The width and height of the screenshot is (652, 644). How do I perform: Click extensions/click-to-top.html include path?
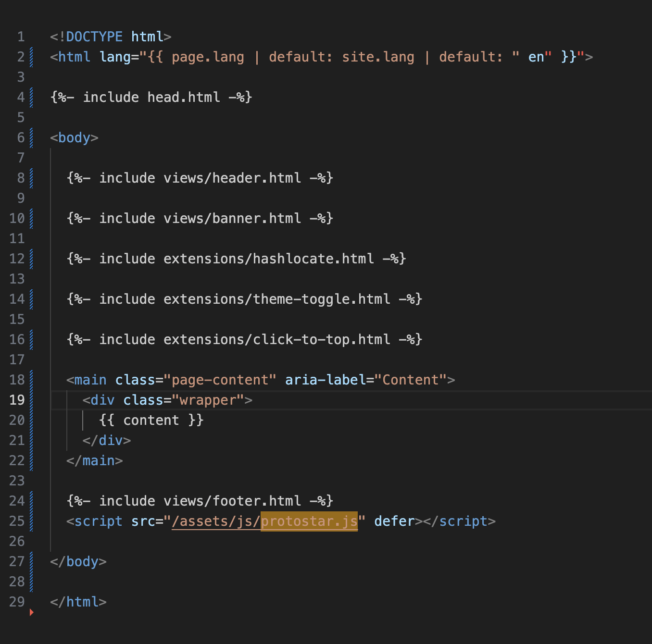[x=276, y=340]
